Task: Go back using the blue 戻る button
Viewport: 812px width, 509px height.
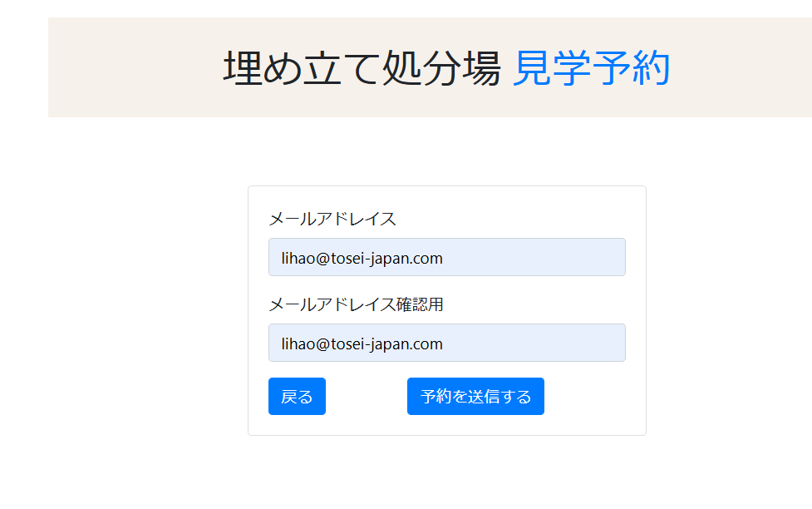Action: click(297, 396)
